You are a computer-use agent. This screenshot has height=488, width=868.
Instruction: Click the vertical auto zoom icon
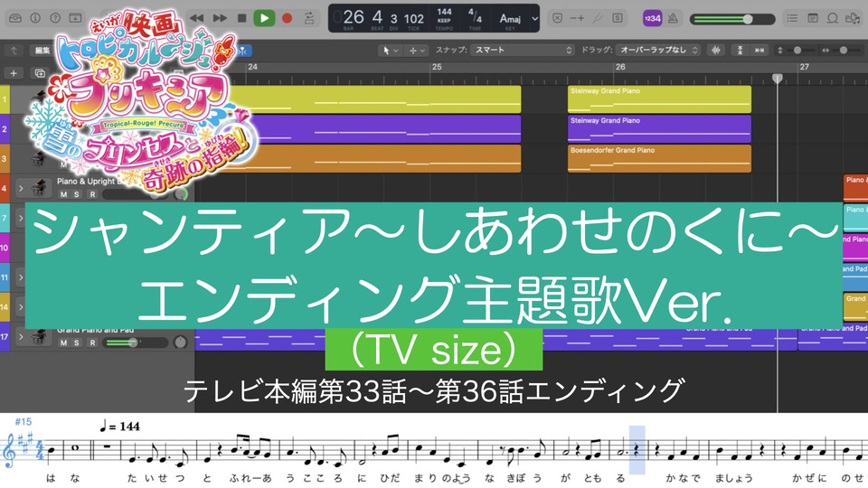tap(740, 51)
